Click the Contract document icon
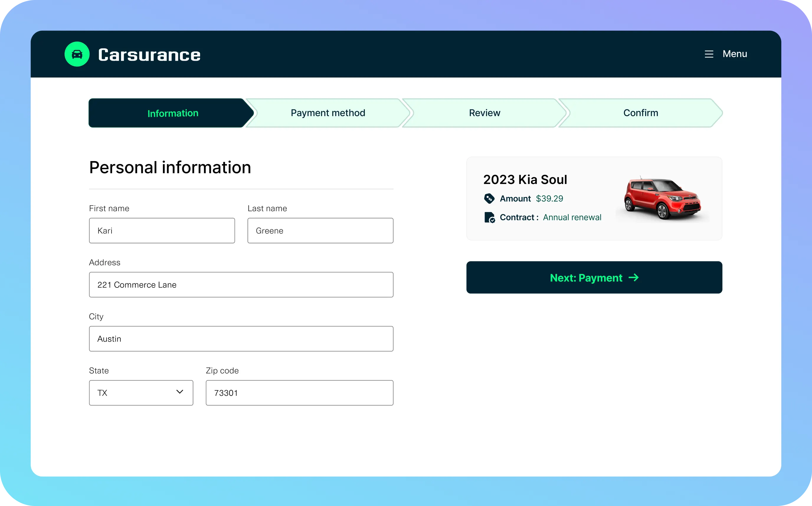Screen dimensions: 812x506 point(490,218)
